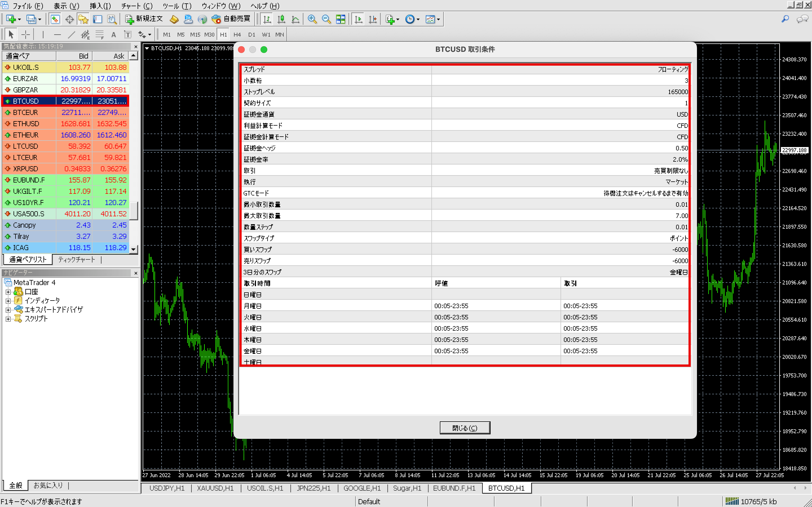Viewport: 812px width, 507px height.
Task: Click the tile windows grid icon
Action: (x=340, y=19)
